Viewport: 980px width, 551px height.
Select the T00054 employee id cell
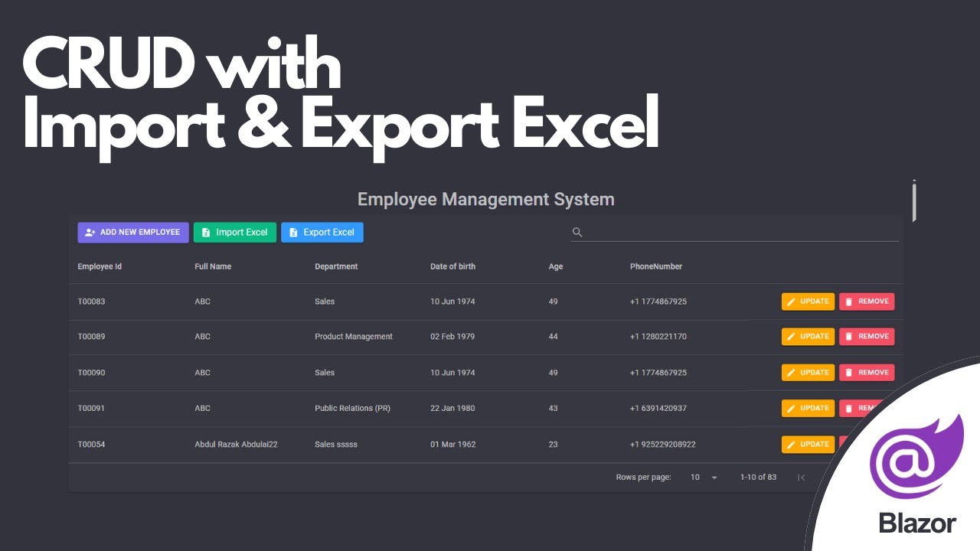[x=91, y=445]
